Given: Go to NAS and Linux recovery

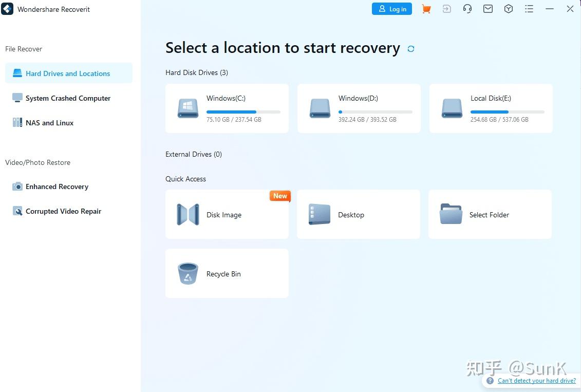Looking at the screenshot, I should [x=68, y=122].
